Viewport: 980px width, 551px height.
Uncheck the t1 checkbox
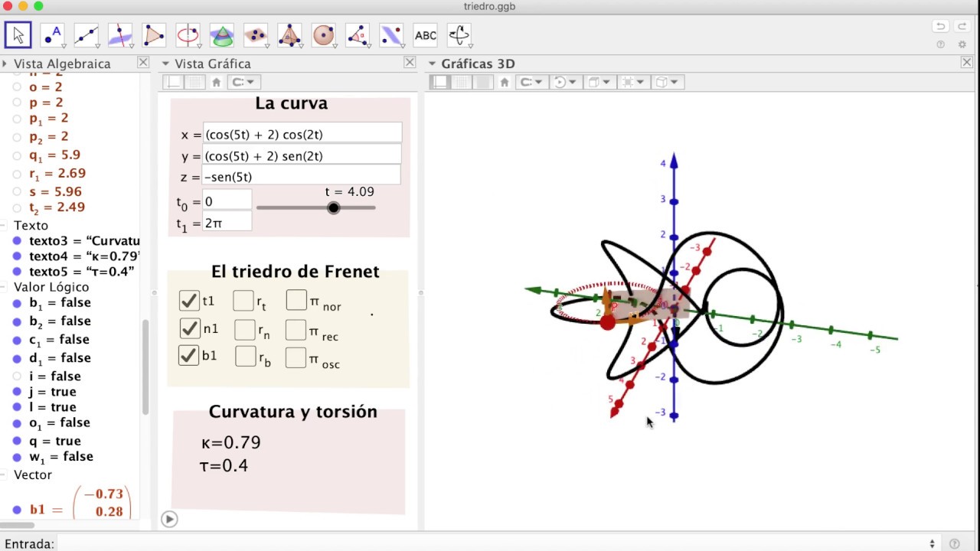click(x=188, y=300)
